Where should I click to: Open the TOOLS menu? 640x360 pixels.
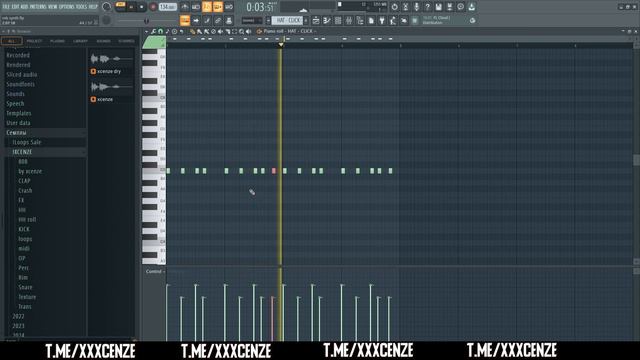coord(81,7)
